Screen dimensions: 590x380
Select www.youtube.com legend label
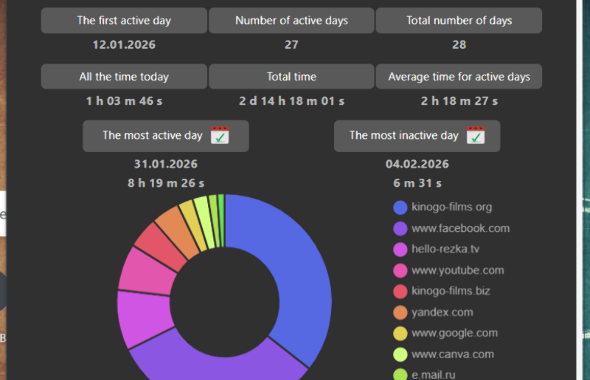coord(458,271)
